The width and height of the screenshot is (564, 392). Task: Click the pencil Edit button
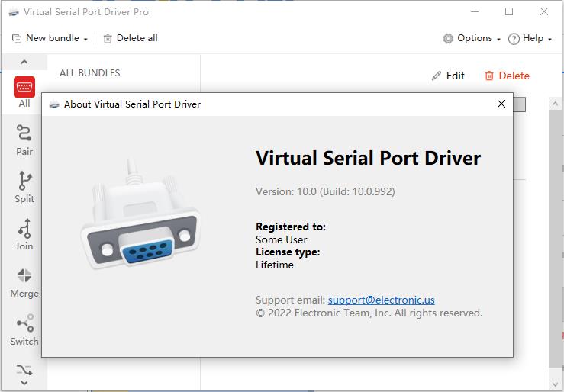[x=448, y=76]
